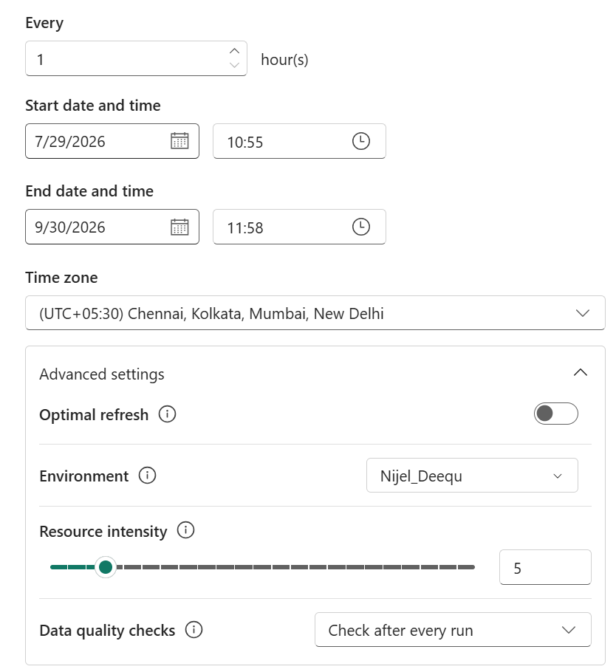Decrease the Every hours value

coord(234,65)
